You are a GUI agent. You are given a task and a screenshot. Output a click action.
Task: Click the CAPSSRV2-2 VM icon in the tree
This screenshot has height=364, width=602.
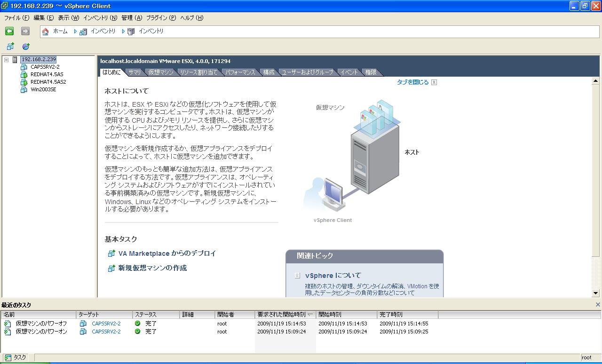tap(24, 67)
